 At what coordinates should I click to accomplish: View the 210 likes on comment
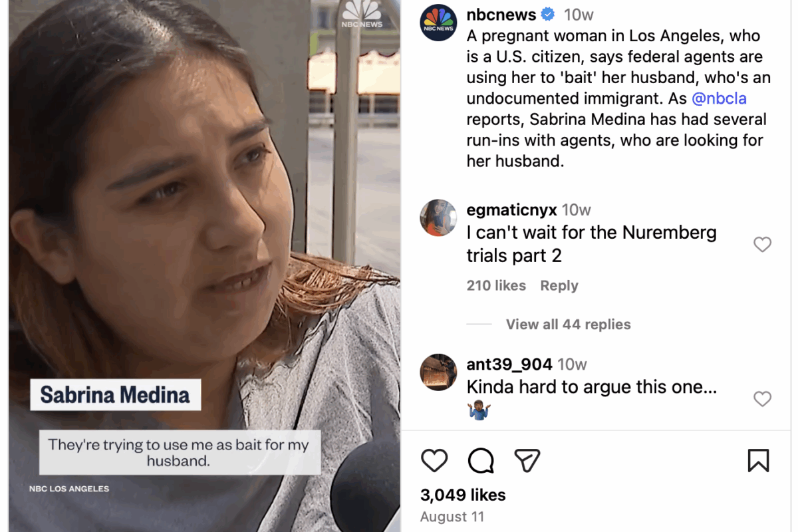pos(496,285)
